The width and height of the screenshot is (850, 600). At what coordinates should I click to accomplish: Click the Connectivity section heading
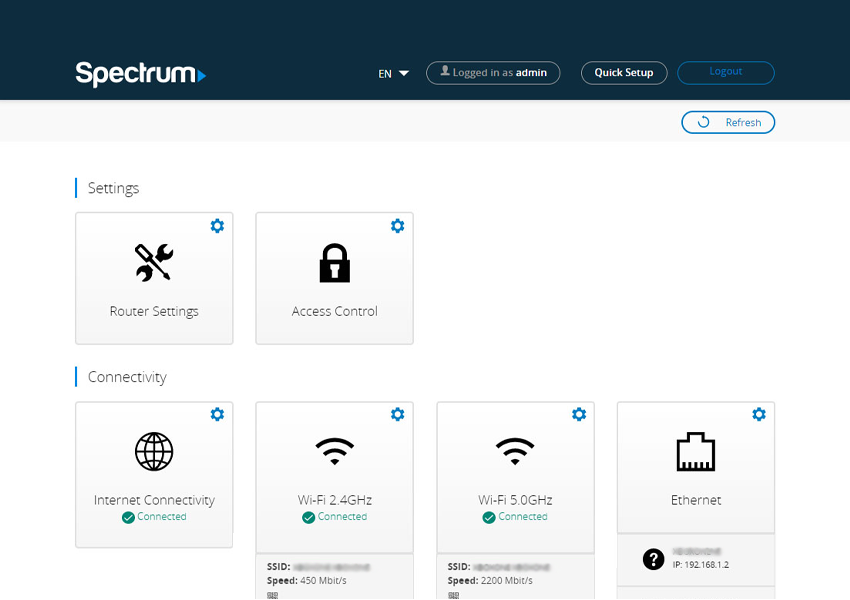127,377
